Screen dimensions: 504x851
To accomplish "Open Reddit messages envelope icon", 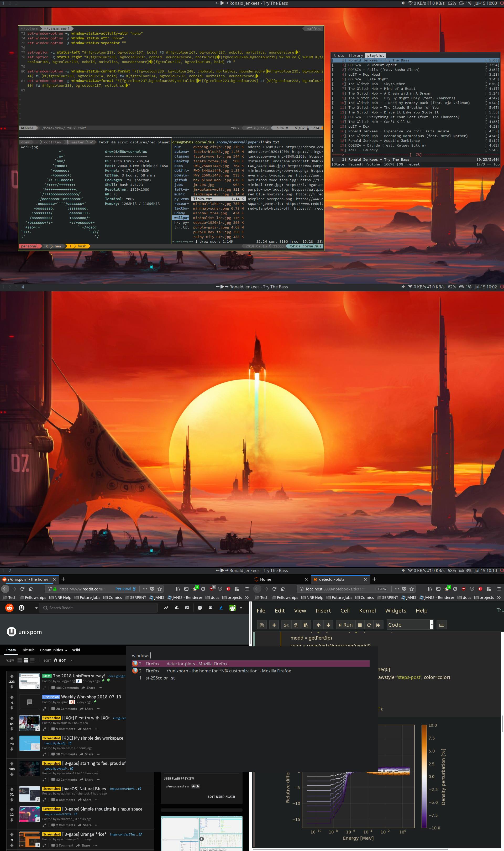I will coord(211,608).
